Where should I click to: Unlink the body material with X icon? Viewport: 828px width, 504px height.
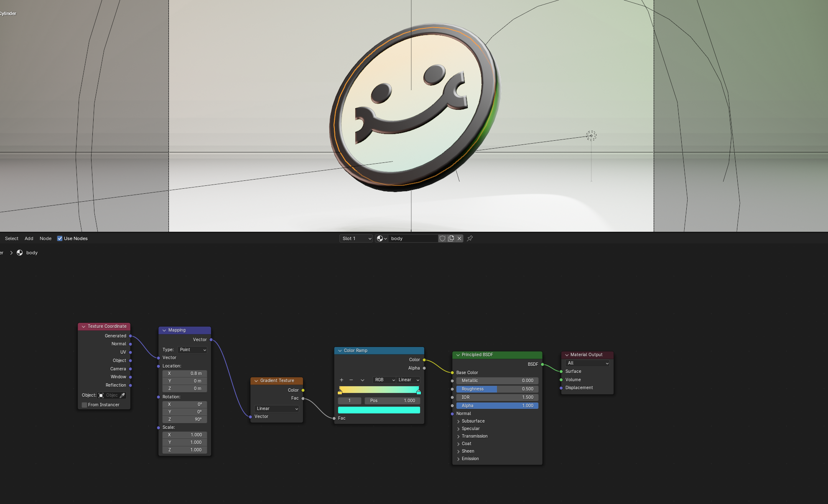(x=459, y=238)
